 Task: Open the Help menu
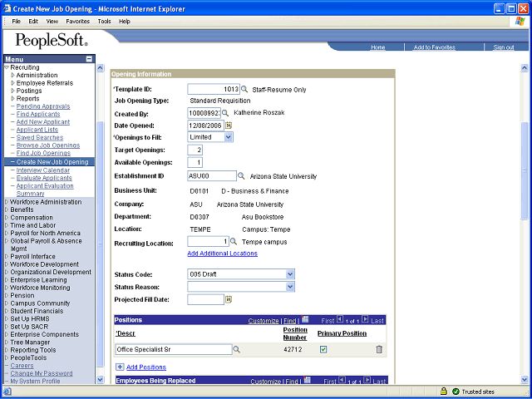tap(125, 22)
